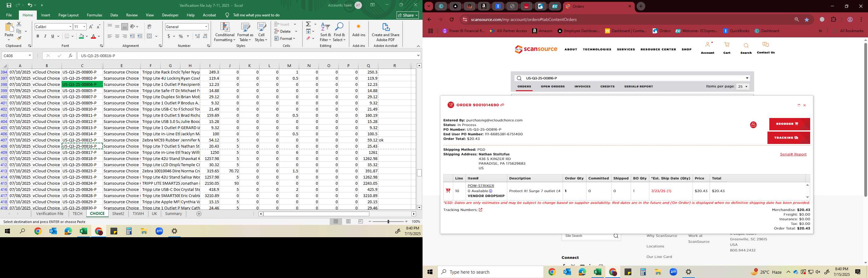The image size is (868, 278).
Task: Click the print icon in order popup
Action: [754, 125]
